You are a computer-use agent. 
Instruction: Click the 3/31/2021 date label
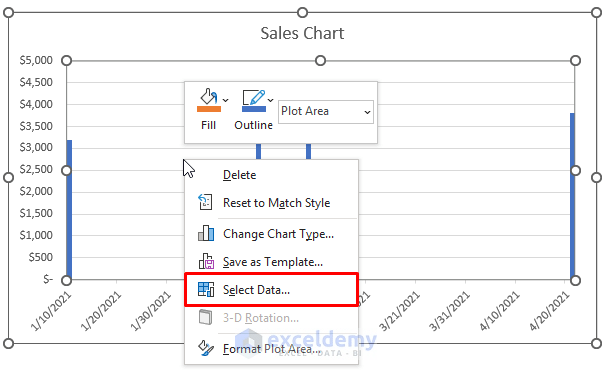[x=450, y=311]
